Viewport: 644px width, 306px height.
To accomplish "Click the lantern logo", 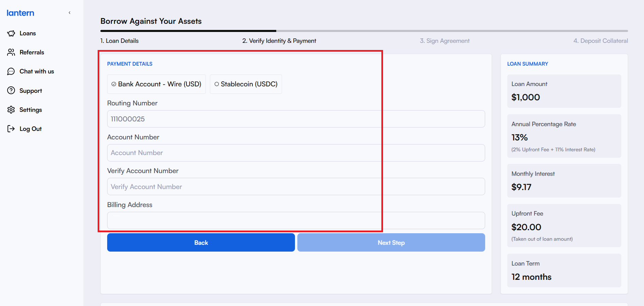I will coord(20,13).
